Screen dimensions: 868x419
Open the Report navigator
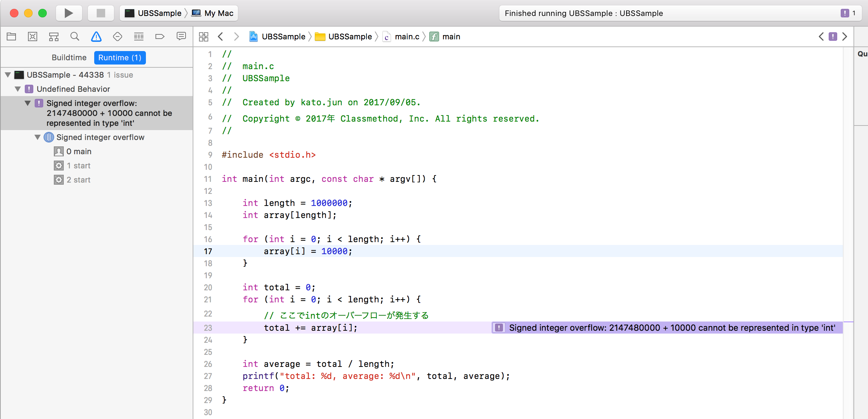click(181, 36)
